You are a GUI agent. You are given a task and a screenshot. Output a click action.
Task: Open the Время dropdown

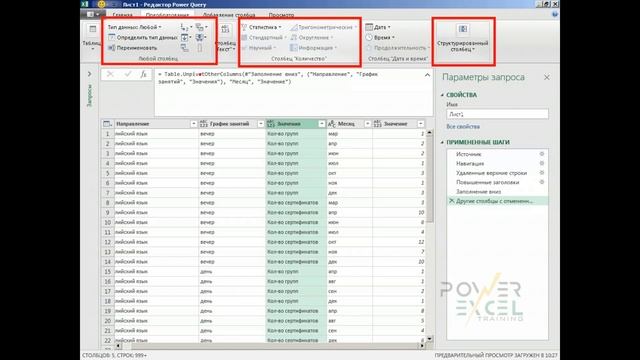coord(380,37)
